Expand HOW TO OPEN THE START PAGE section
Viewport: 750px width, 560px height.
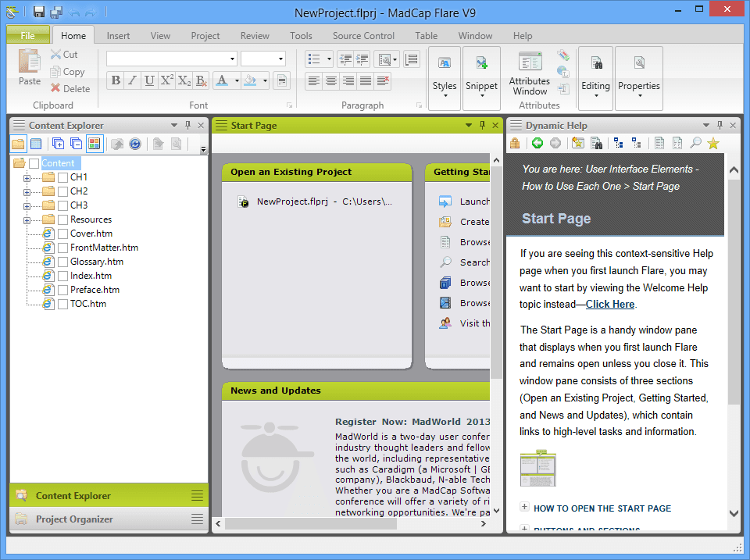pyautogui.click(x=525, y=507)
